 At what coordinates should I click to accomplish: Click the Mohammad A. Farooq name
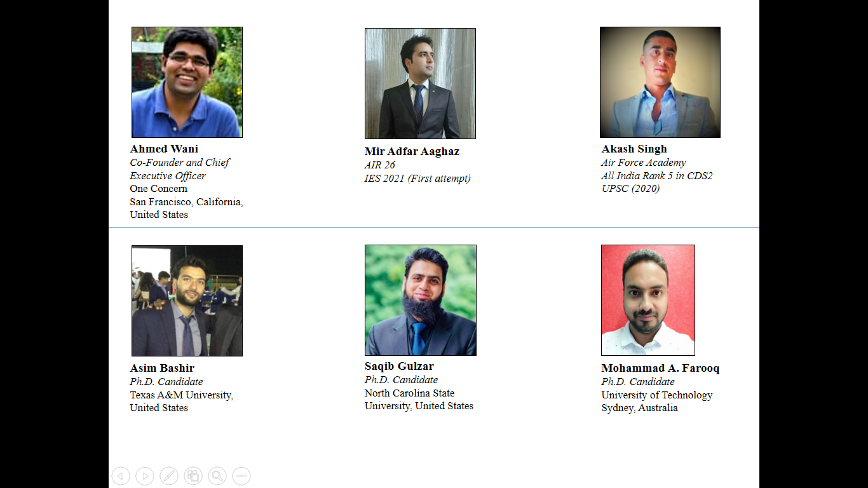(660, 368)
